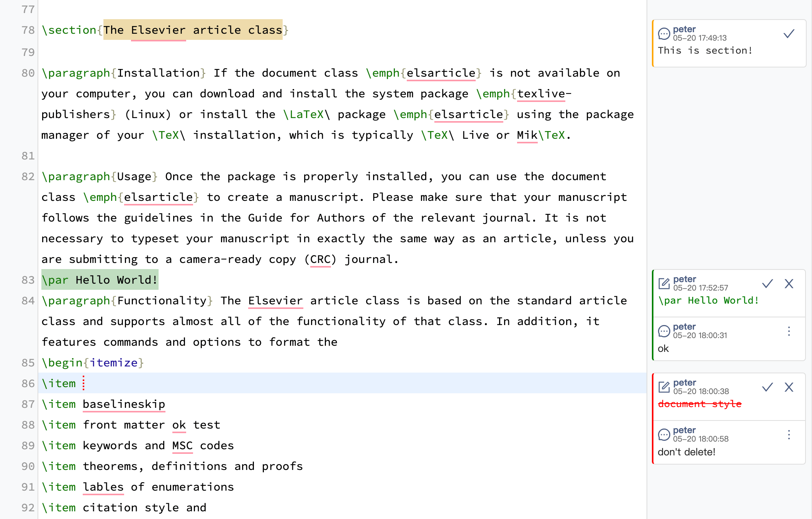812x519 pixels.
Task: Accept the 'document style' deletion change
Action: coord(767,387)
